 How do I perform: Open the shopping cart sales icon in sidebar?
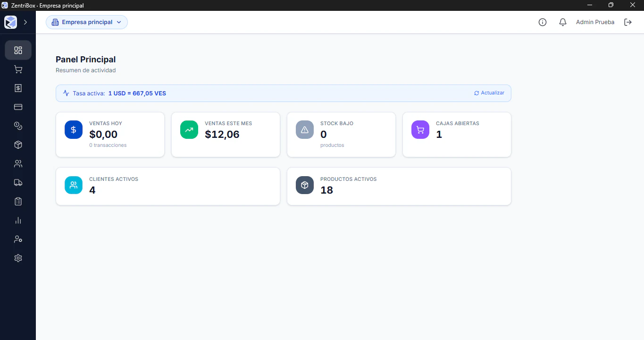[18, 69]
